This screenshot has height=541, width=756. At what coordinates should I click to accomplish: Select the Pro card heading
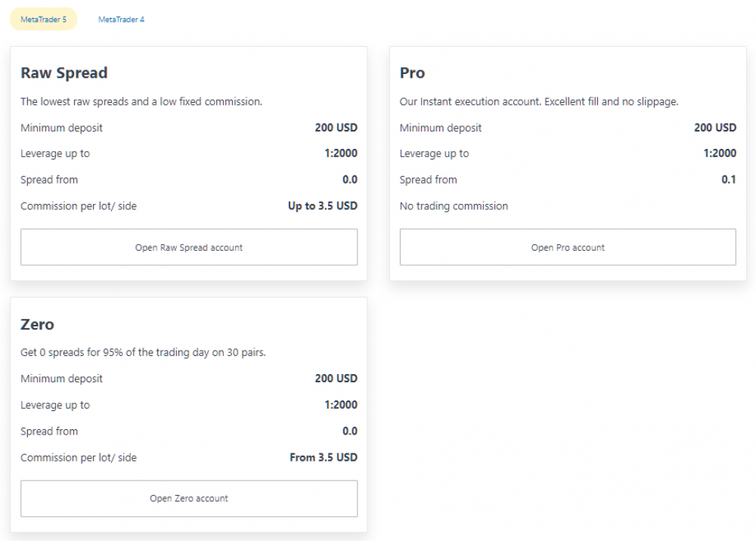coord(412,73)
